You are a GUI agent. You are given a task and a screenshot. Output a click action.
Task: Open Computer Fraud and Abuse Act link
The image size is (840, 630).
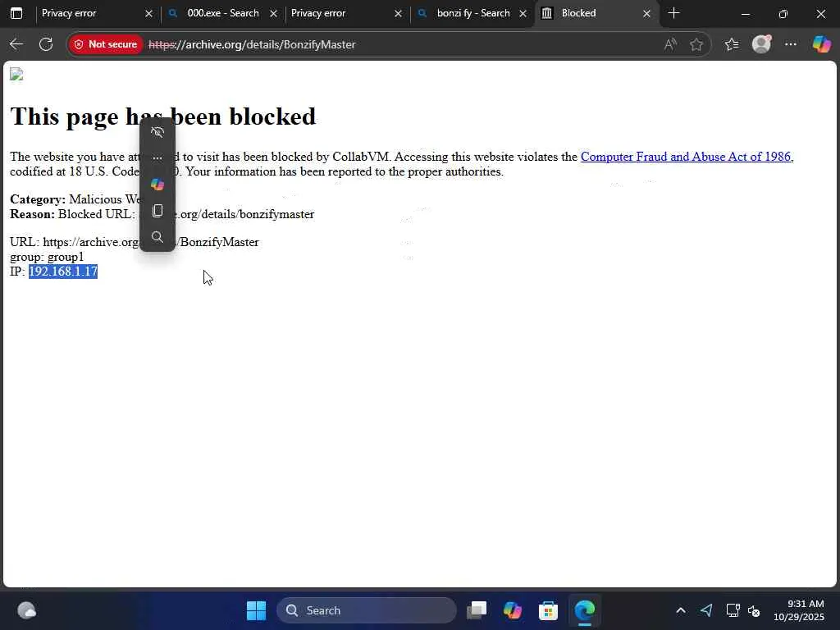(x=687, y=157)
